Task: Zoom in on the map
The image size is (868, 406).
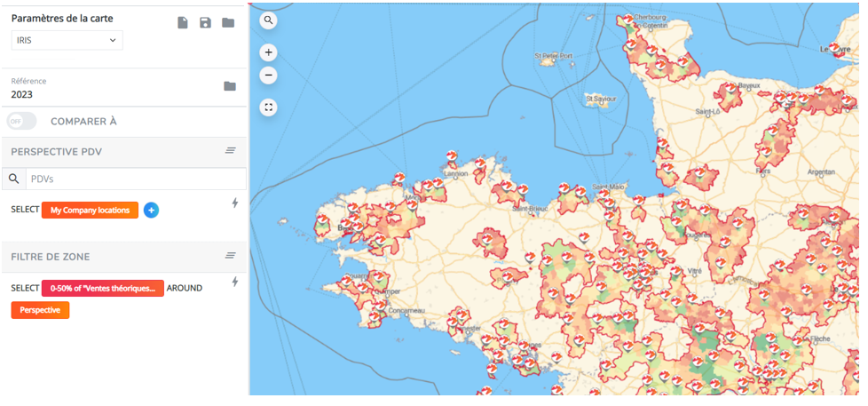Action: 269,52
